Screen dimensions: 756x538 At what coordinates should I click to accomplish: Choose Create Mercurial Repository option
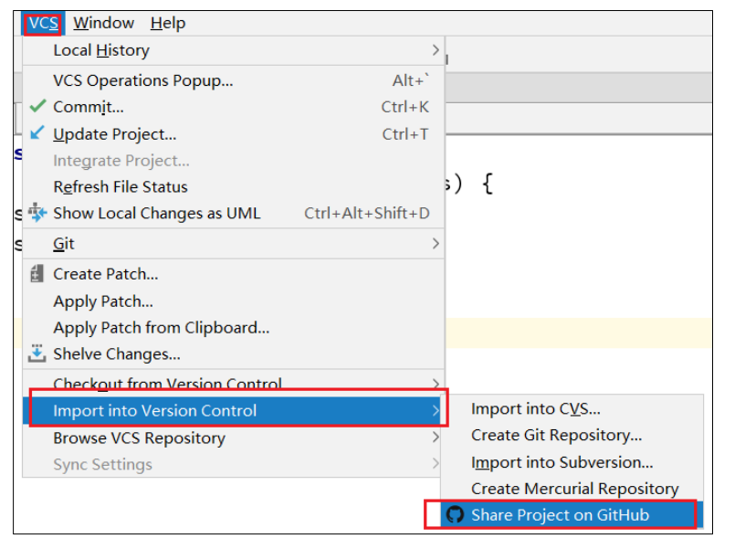coord(572,489)
